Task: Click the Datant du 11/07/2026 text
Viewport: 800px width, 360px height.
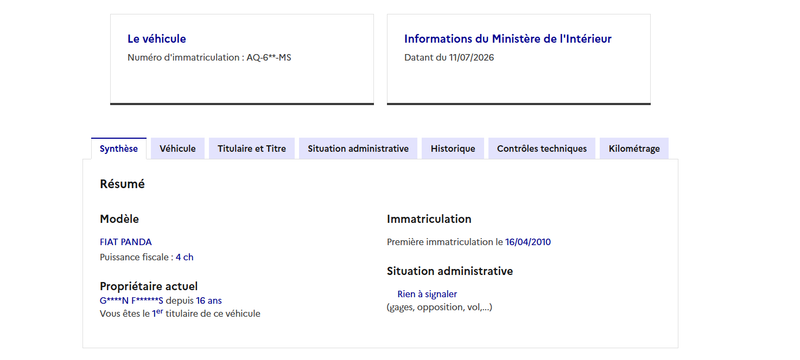Action: pyautogui.click(x=449, y=58)
